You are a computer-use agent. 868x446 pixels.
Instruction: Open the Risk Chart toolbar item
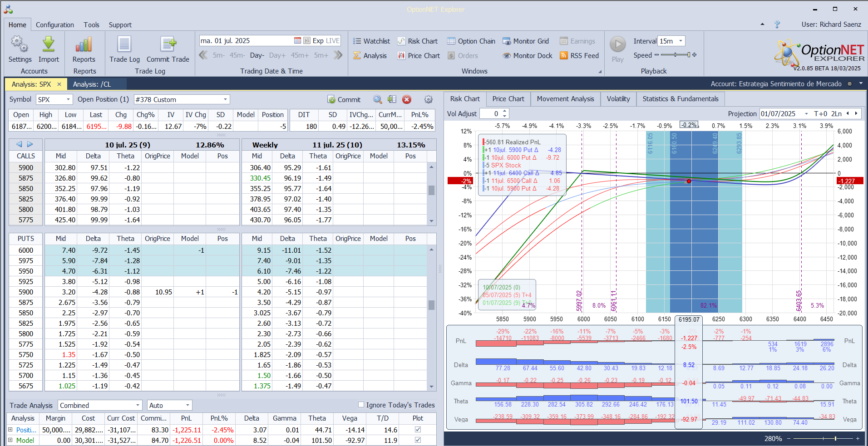click(418, 41)
